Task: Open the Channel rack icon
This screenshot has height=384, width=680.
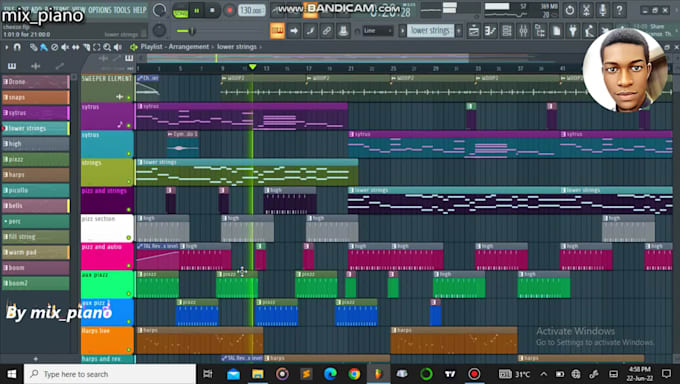Action: [507, 31]
